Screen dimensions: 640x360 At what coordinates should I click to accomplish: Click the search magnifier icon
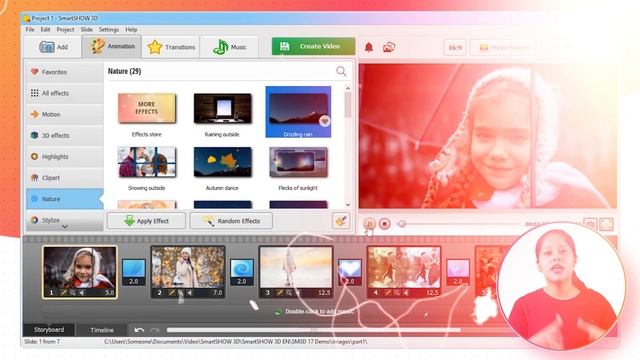click(341, 71)
